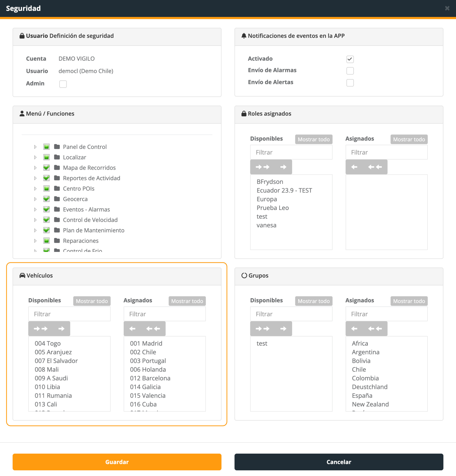Expand the Centro POIs tree node
This screenshot has width=456, height=476.
click(36, 189)
